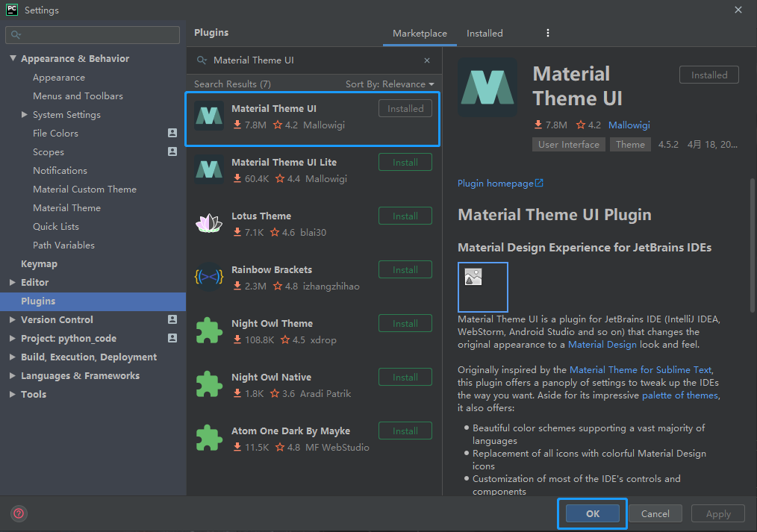
Task: Click the plugin search field with Material Theme UI
Action: point(314,60)
